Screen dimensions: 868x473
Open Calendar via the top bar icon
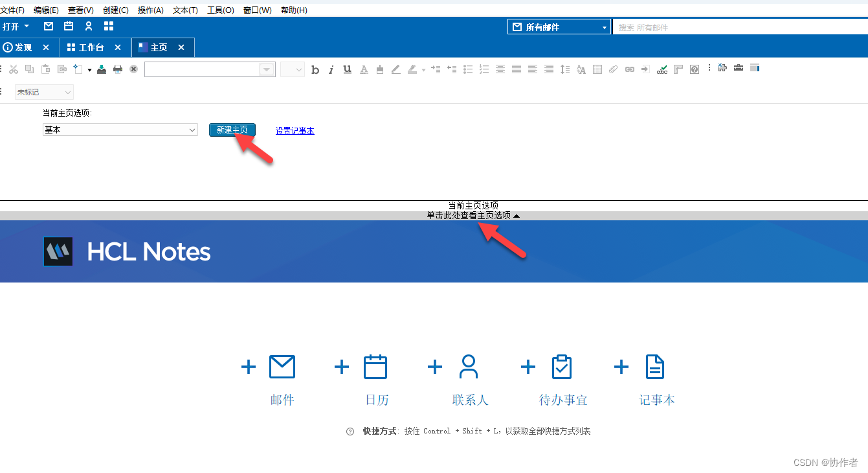click(69, 27)
